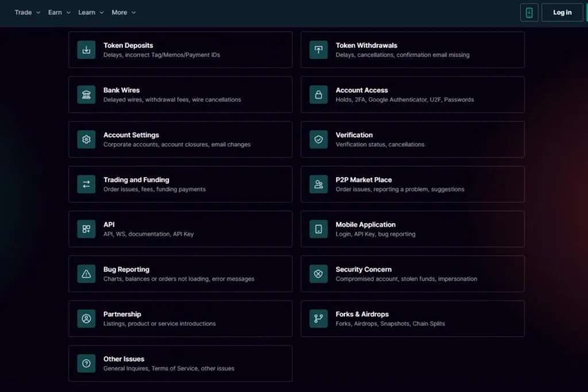Open the Forks & Airdrops heading
Screen dimensions: 588x392
coord(362,314)
